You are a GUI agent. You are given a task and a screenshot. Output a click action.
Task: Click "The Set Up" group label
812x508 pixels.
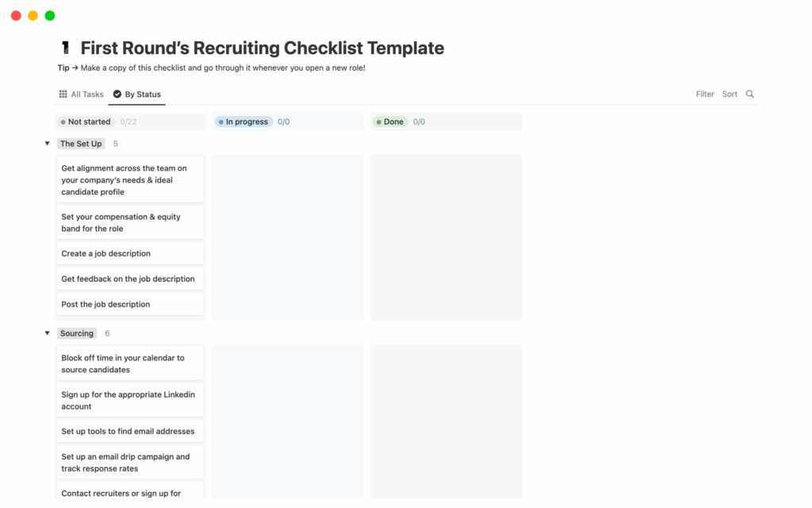click(x=81, y=144)
